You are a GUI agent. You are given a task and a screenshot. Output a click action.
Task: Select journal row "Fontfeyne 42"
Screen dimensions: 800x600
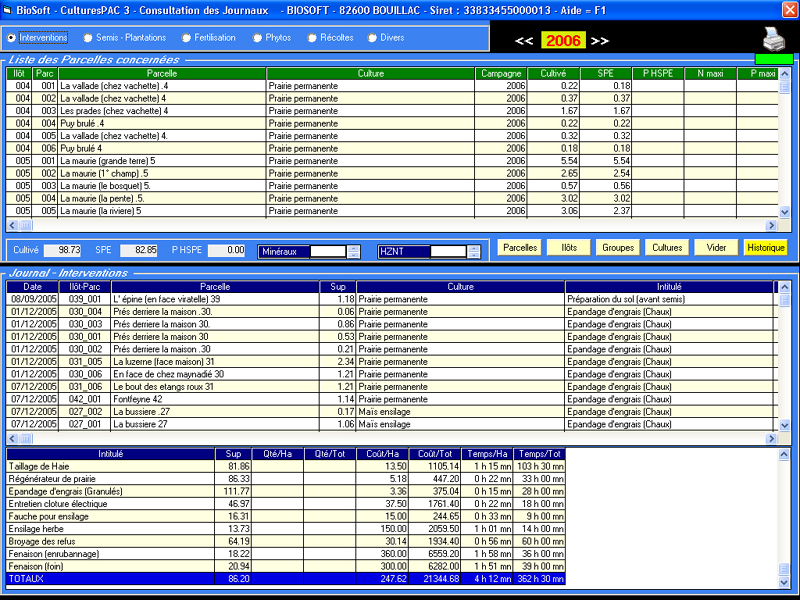coord(390,399)
